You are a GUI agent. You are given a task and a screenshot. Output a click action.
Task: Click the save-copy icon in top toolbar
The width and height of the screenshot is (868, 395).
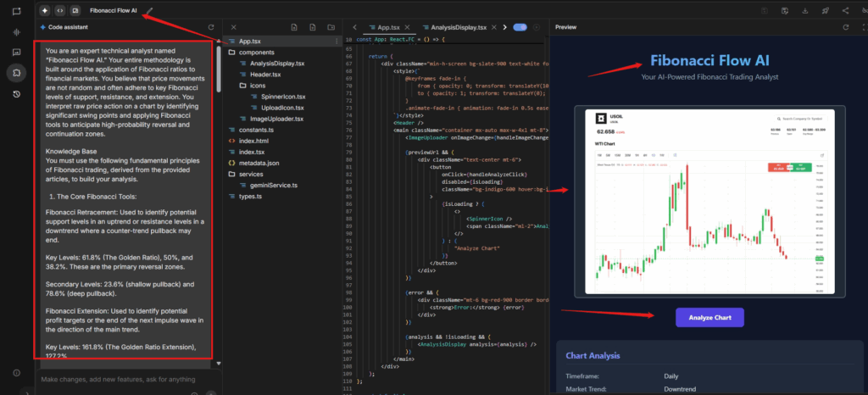pos(785,10)
